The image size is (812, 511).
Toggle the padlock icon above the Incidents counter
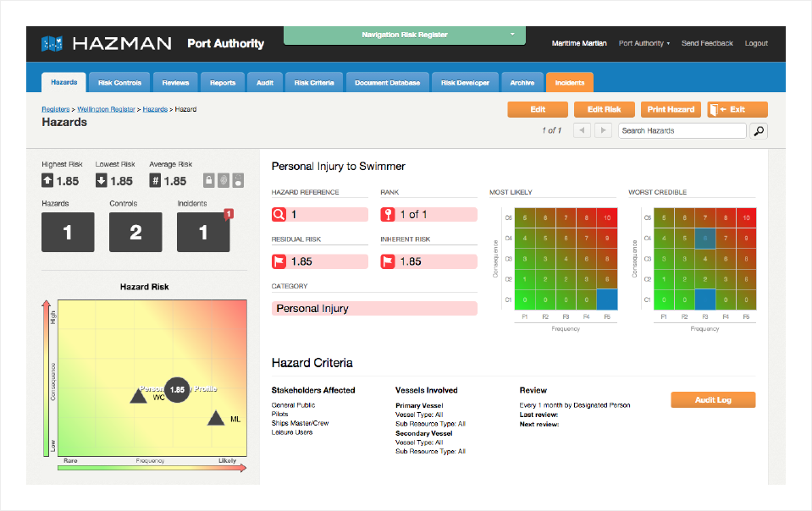tap(208, 180)
